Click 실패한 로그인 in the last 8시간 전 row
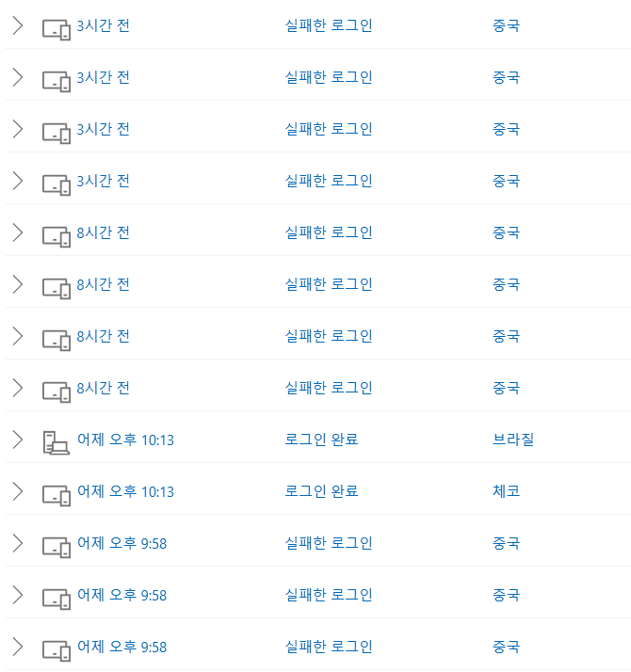Screen dimensions: 631x672 tap(329, 388)
